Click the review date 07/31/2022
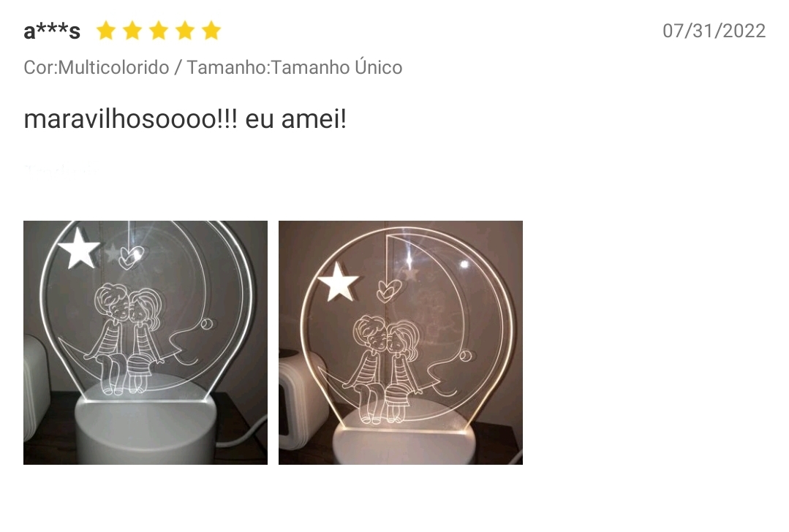This screenshot has height=532, width=789. click(714, 31)
